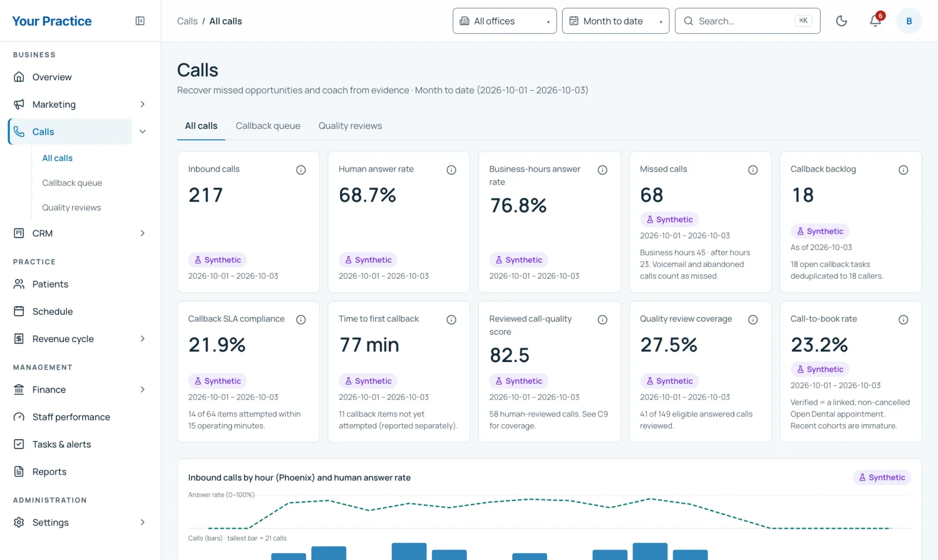Open notifications bell
Viewport: 938px width, 560px height.
[x=875, y=21]
